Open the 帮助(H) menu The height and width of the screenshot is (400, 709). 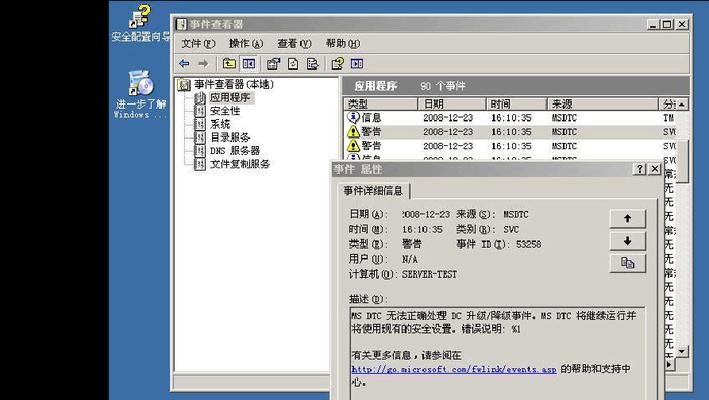[x=343, y=43]
